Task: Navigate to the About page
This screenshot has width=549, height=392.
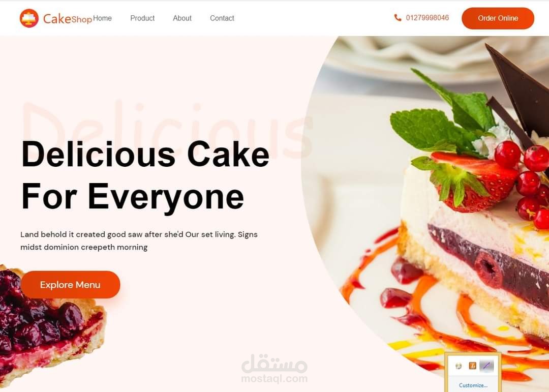Action: point(182,18)
